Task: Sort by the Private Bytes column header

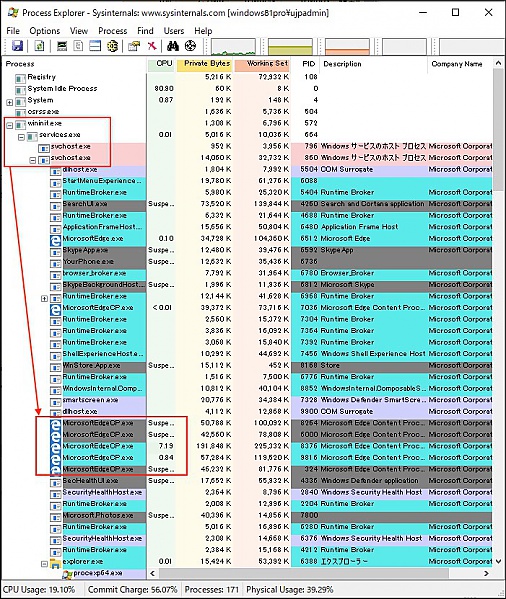Action: (x=205, y=64)
